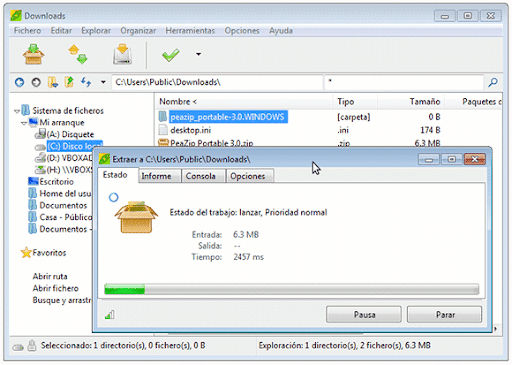Select the (D:) VBOXAD drive
Image resolution: width=512 pixels, height=365 pixels.
click(x=69, y=158)
